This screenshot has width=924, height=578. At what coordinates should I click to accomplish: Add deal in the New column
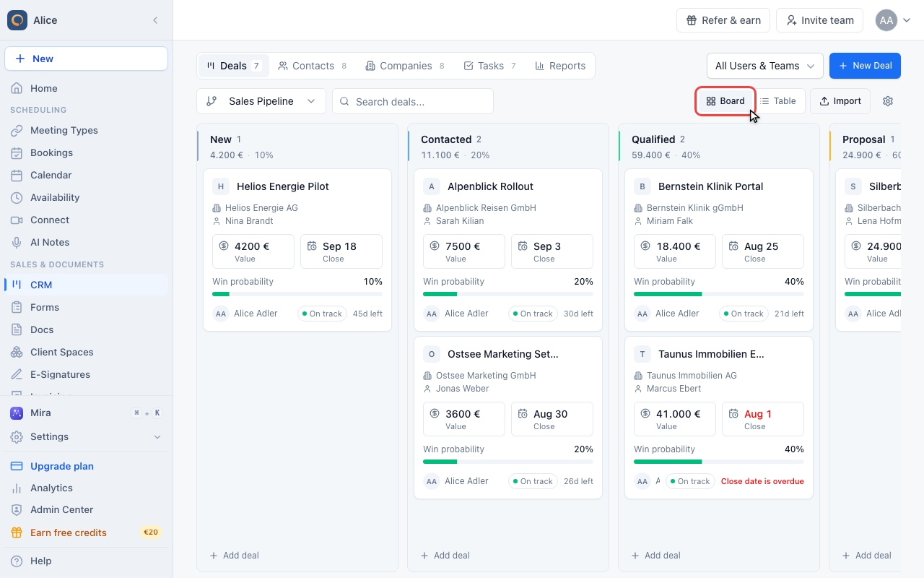(235, 556)
